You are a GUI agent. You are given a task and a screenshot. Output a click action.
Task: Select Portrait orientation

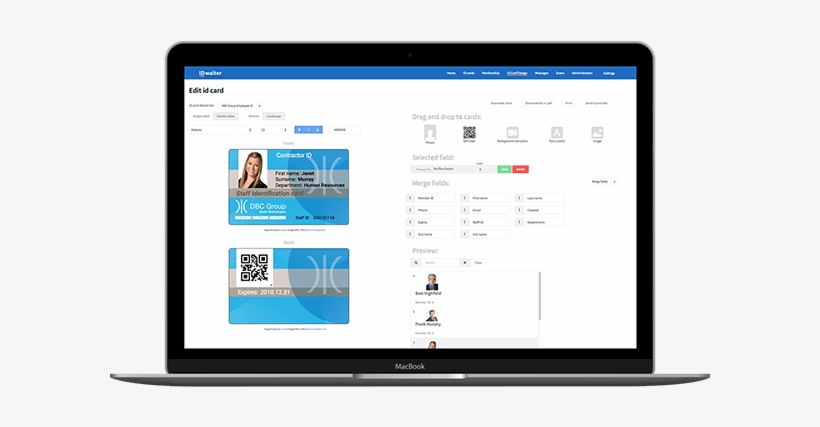click(253, 116)
